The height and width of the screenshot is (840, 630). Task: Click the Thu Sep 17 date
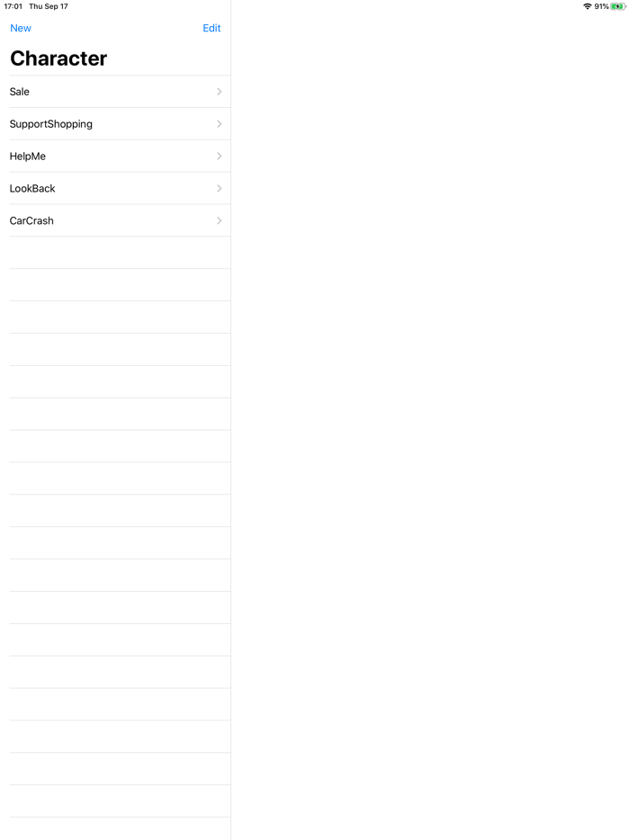(x=49, y=6)
